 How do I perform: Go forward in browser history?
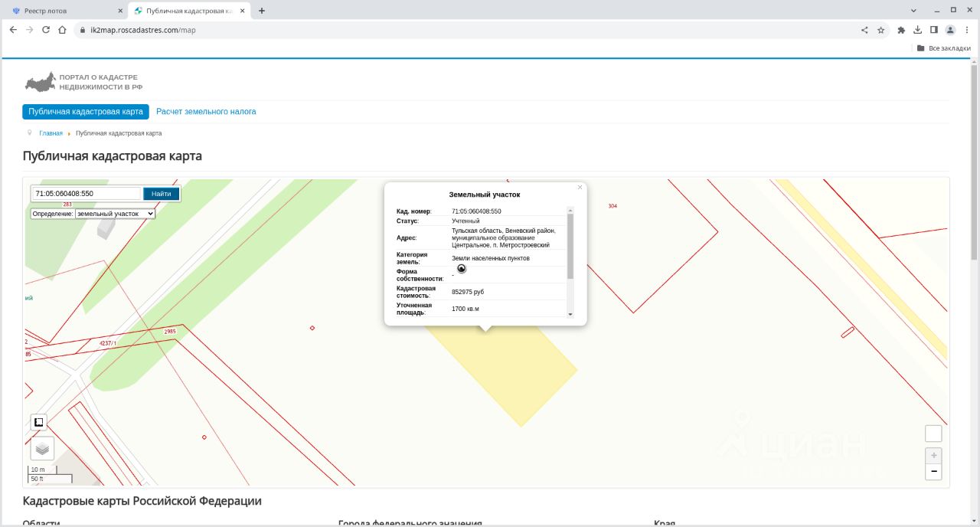(x=29, y=30)
